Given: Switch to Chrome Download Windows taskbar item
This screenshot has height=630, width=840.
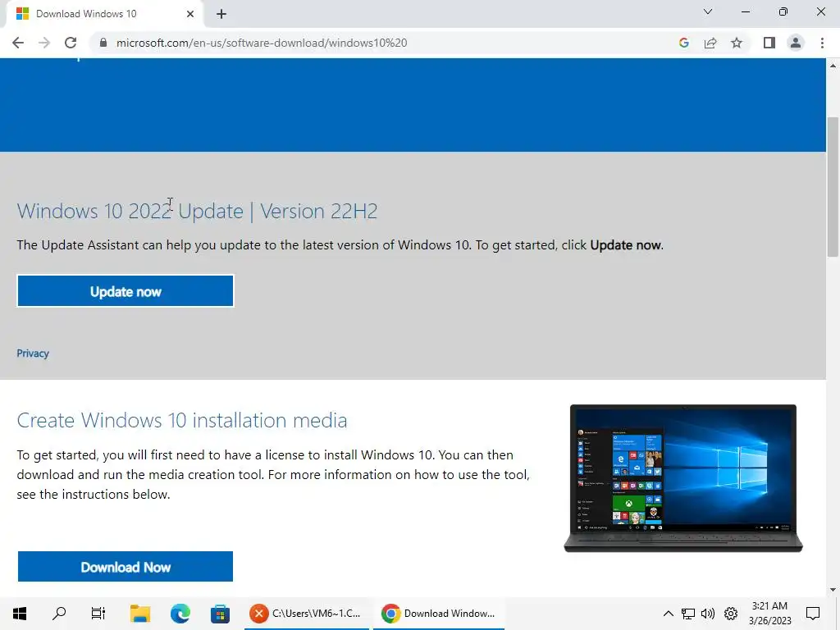Looking at the screenshot, I should (x=440, y=614).
